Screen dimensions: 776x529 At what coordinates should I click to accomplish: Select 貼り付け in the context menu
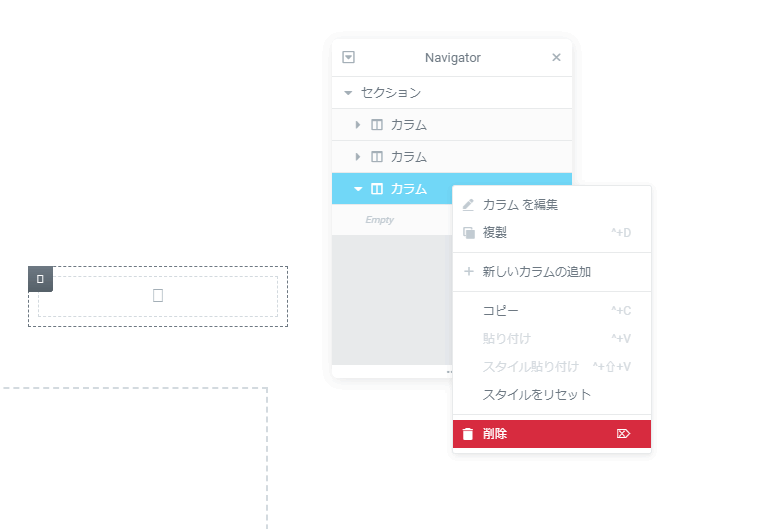(506, 339)
